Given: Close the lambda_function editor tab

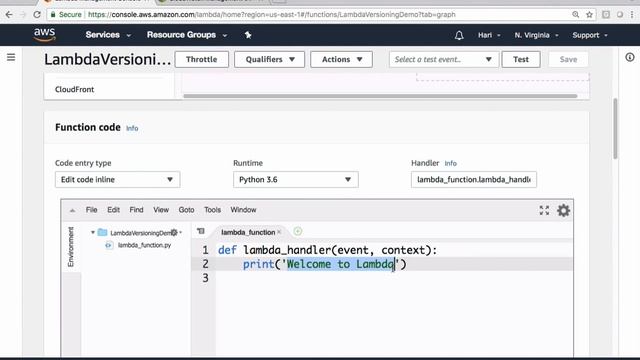Looking at the screenshot, I should pos(279,232).
